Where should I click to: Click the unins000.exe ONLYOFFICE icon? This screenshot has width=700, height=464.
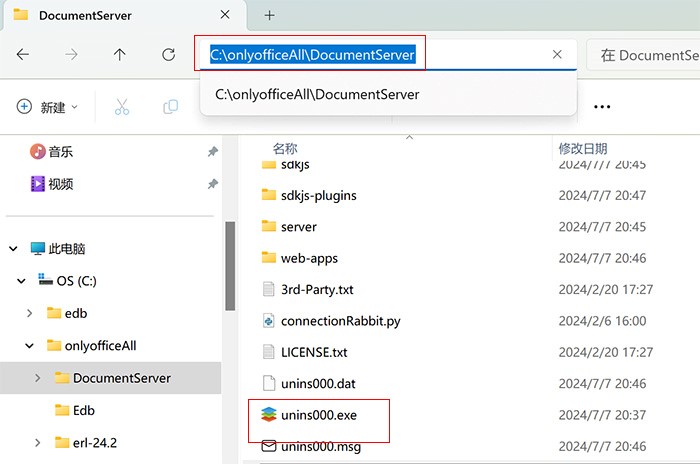269,414
